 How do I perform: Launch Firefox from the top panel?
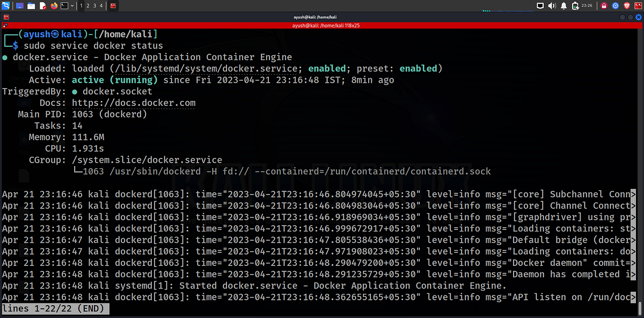click(x=54, y=5)
